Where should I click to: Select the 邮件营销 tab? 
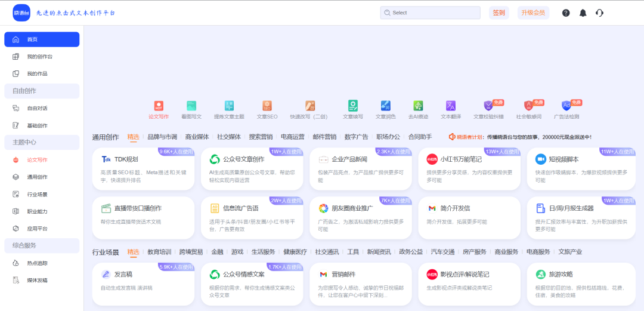pyautogui.click(x=324, y=137)
